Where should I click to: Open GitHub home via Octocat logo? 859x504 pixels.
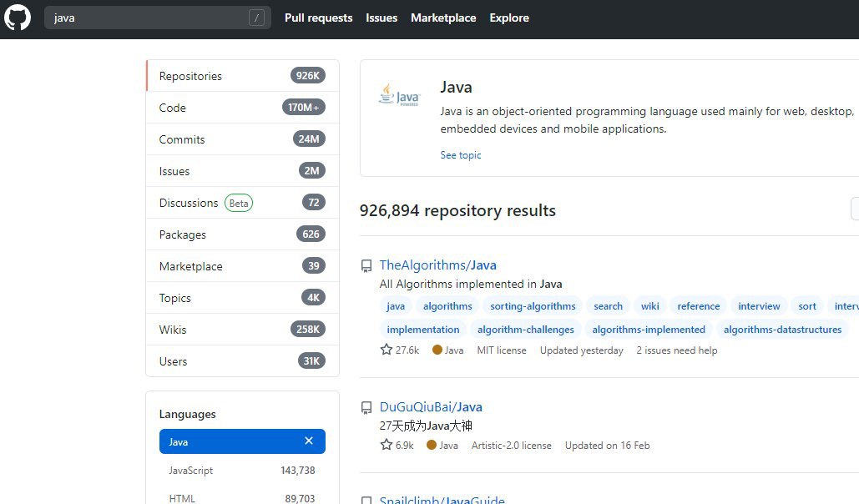[18, 18]
